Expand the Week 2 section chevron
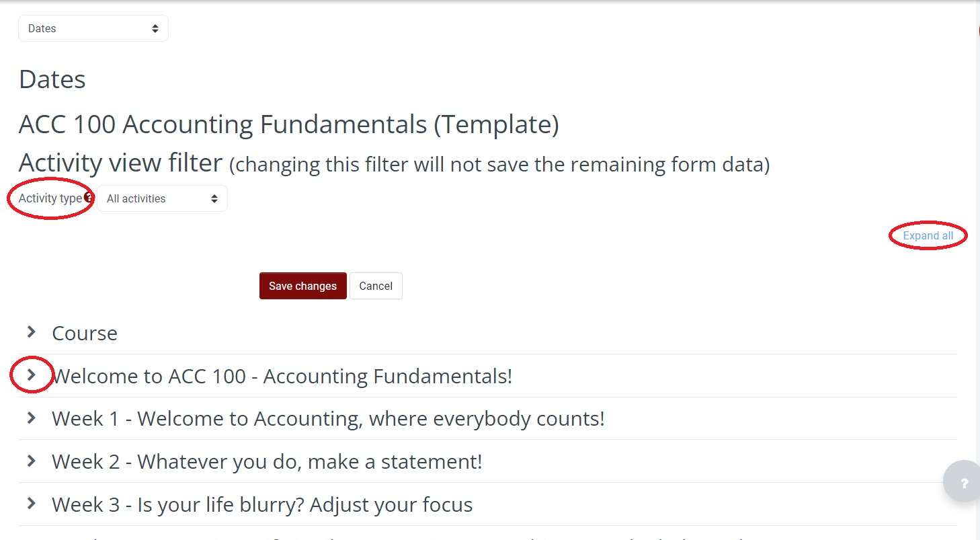The width and height of the screenshot is (980, 540). (31, 461)
